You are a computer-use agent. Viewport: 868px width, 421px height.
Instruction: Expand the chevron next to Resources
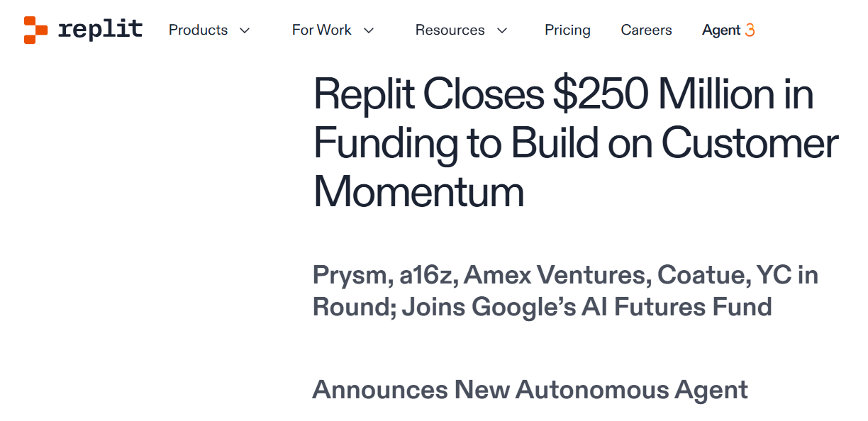pos(502,30)
